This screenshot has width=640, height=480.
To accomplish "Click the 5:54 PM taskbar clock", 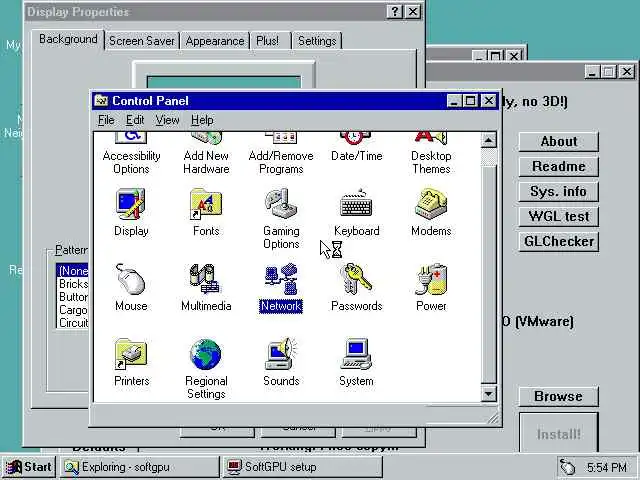I will pyautogui.click(x=607, y=467).
